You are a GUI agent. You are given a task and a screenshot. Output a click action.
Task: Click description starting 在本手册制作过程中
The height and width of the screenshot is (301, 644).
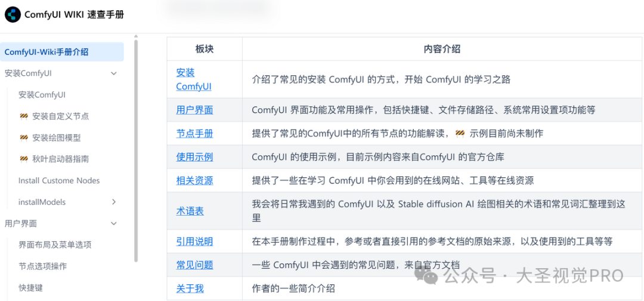pyautogui.click(x=432, y=241)
